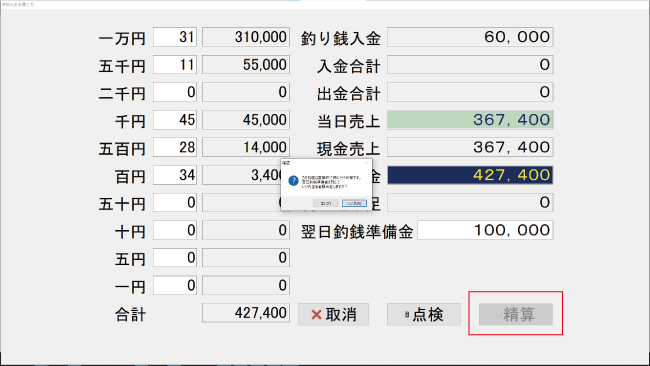This screenshot has width=650, height=366.
Task: Click the 当日売上 label
Action: coord(349,121)
